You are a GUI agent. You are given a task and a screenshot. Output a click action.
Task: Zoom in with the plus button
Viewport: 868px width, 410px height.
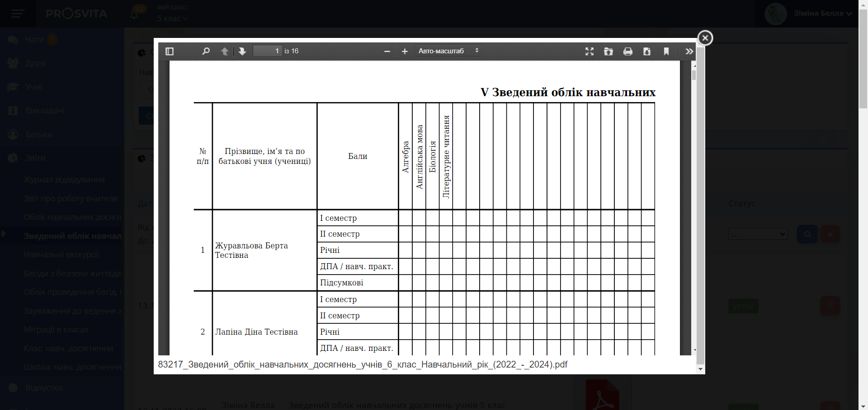(405, 51)
